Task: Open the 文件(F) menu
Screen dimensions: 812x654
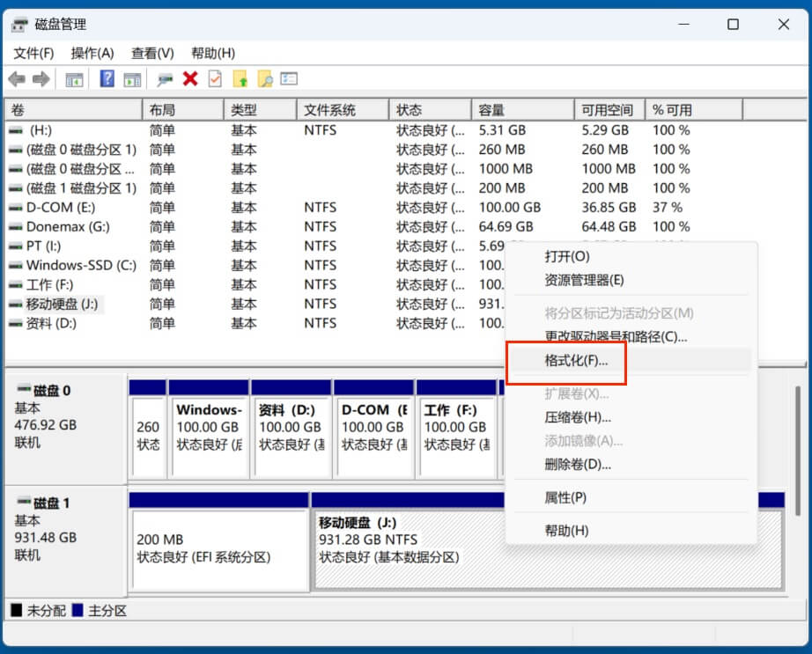Action: [33, 53]
